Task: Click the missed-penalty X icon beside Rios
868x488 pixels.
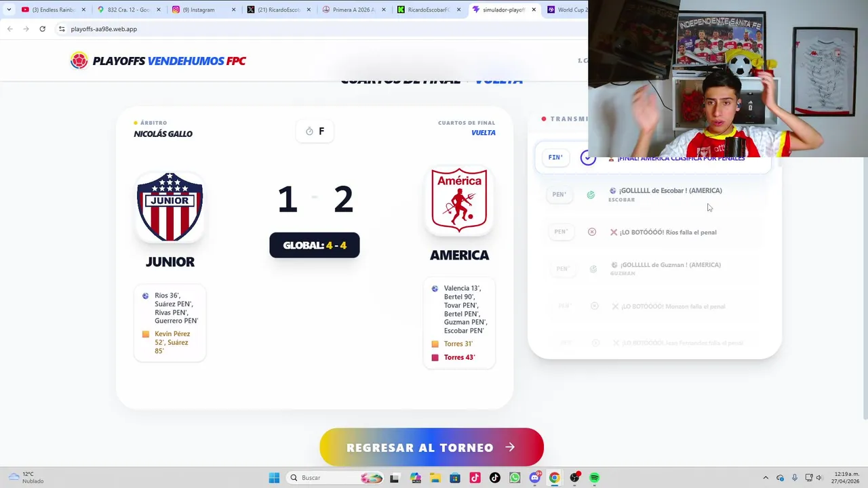Action: [592, 232]
